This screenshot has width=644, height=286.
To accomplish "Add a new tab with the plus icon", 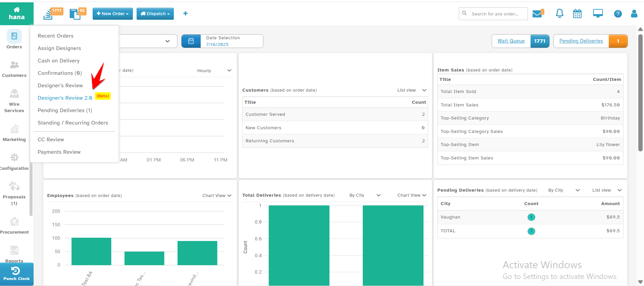I will coord(185,13).
